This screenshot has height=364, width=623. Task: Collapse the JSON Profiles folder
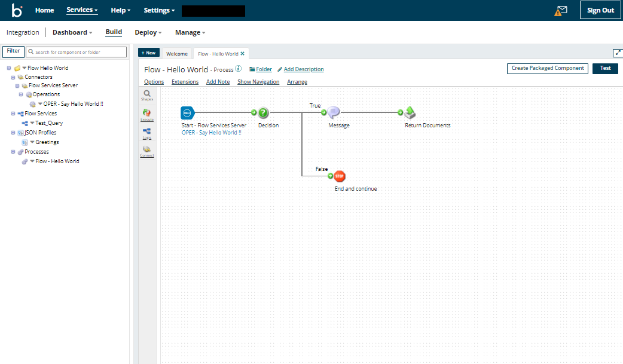[x=13, y=133]
